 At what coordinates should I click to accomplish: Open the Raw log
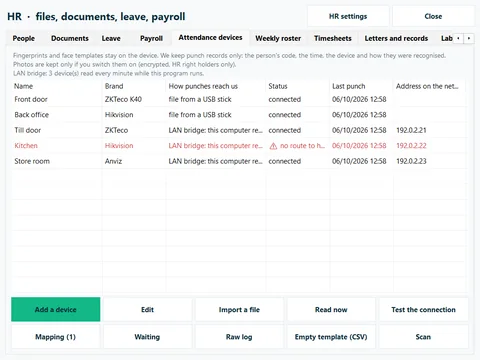tap(239, 337)
